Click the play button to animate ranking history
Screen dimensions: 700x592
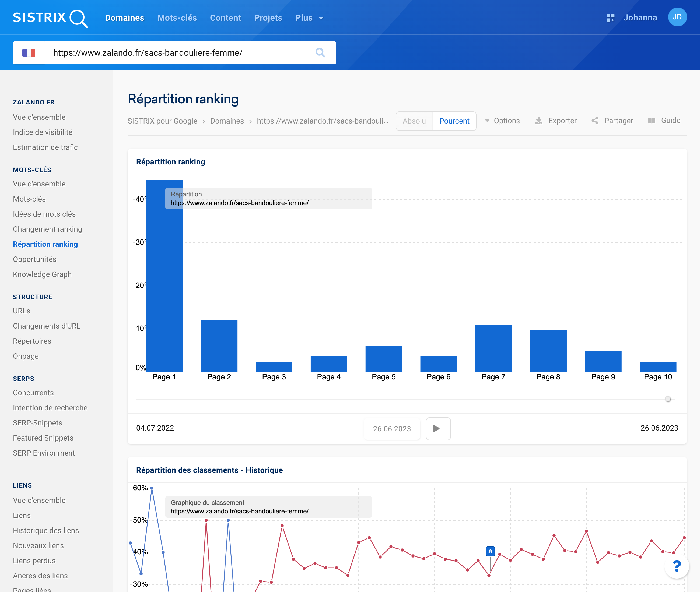coord(438,428)
